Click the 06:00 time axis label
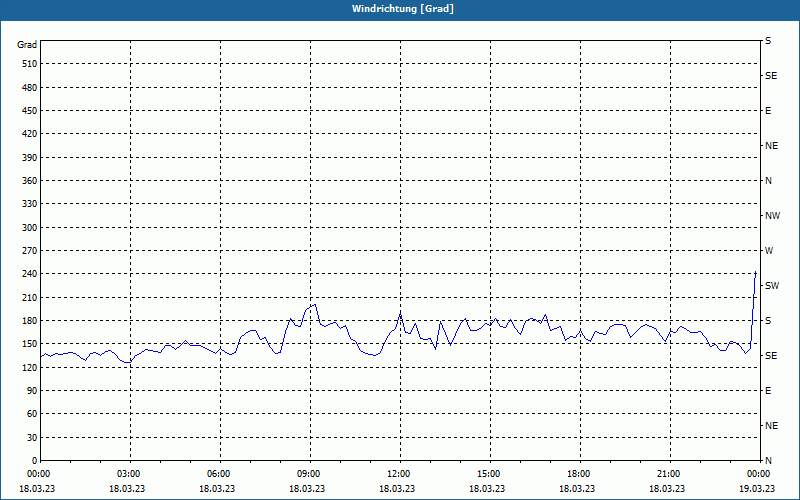This screenshot has height=500, width=800. [220, 474]
